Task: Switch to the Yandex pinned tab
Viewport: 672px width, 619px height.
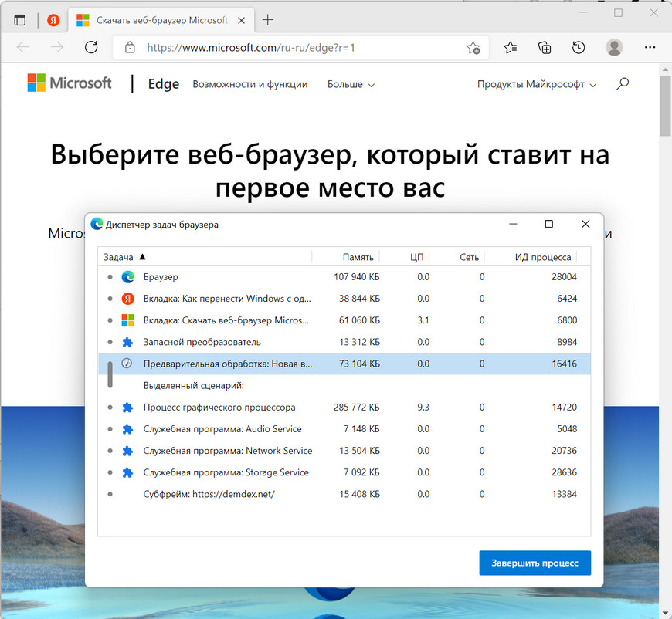Action: (x=53, y=20)
